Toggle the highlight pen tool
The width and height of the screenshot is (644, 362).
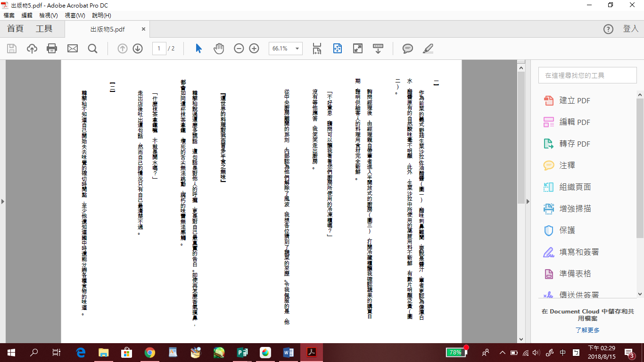point(428,49)
